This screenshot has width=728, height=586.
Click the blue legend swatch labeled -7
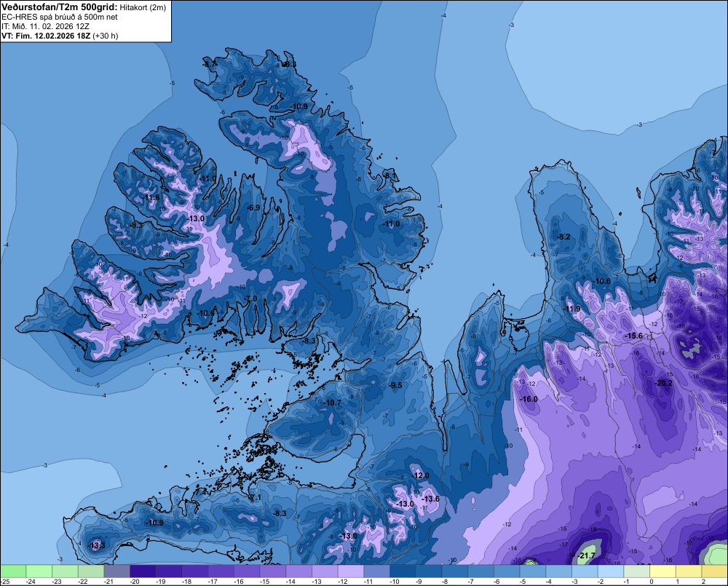481,571
